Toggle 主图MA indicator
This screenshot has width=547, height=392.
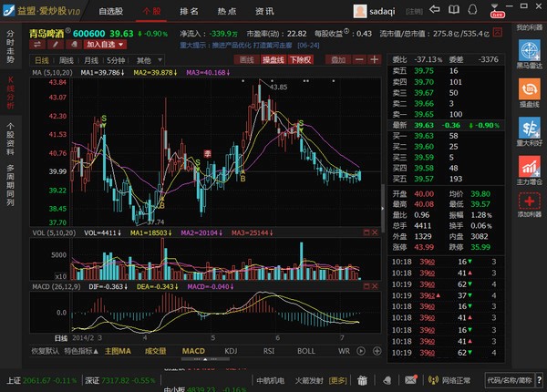pyautogui.click(x=118, y=351)
